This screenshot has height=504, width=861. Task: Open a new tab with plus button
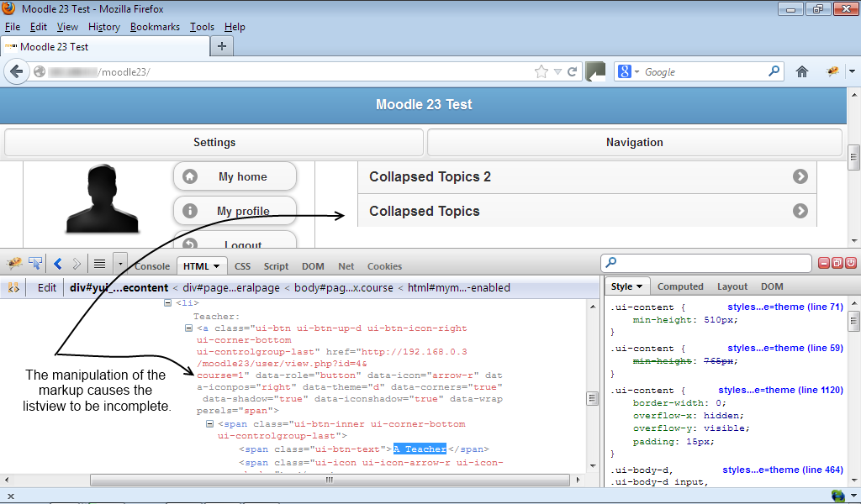(222, 46)
